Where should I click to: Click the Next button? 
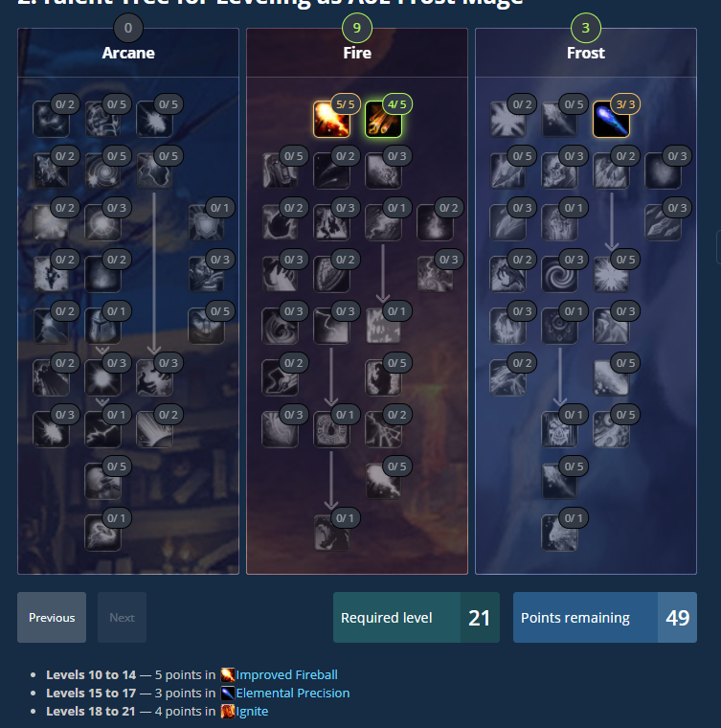point(122,618)
